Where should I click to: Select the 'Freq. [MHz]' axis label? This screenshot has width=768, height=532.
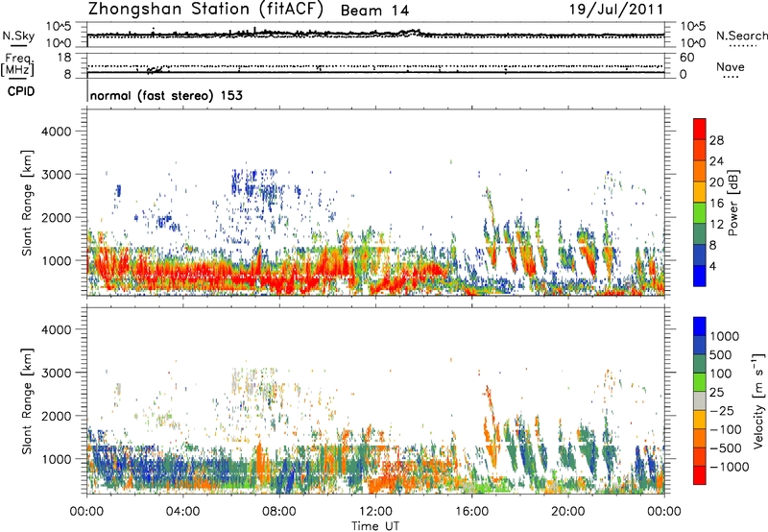pos(17,65)
